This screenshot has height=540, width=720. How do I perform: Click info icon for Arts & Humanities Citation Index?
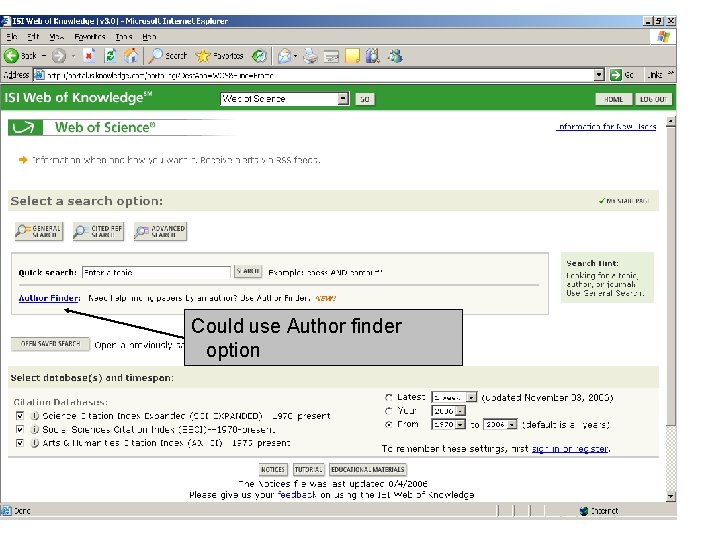34,443
